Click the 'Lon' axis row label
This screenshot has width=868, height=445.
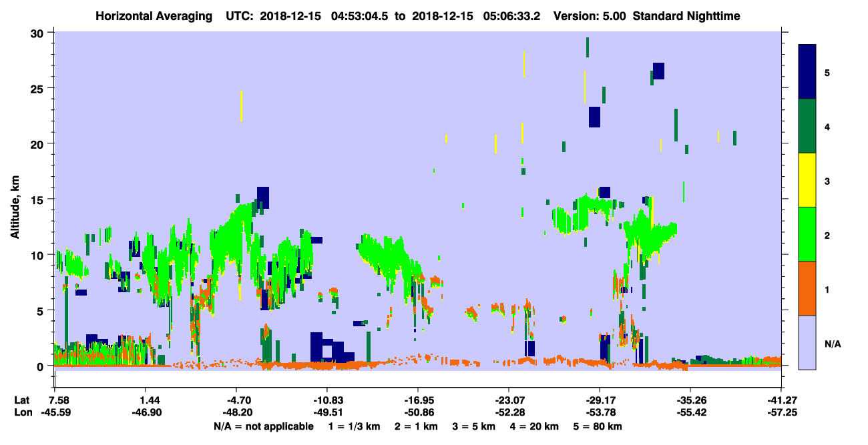click(23, 413)
